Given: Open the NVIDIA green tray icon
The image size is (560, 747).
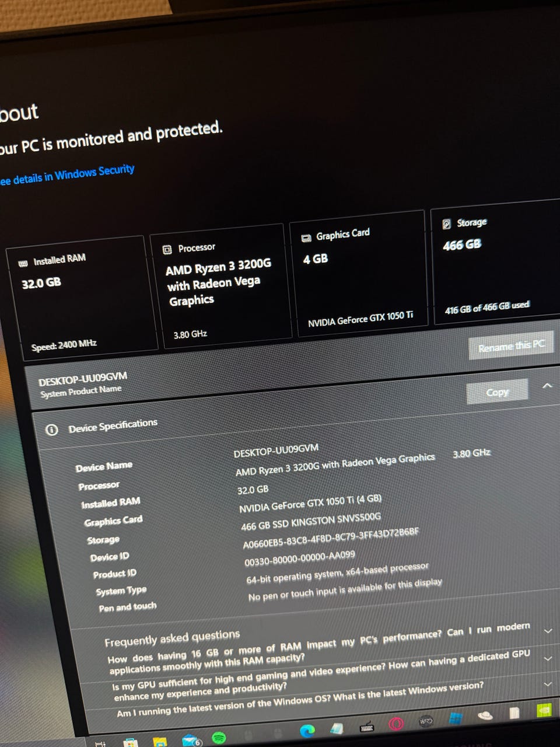Looking at the screenshot, I should [x=544, y=710].
